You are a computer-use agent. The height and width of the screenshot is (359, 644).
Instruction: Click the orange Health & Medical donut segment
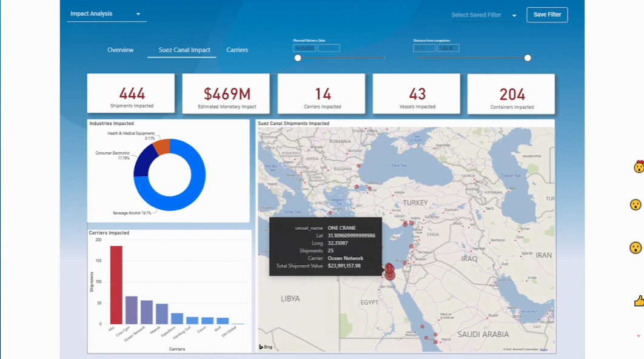pos(162,146)
